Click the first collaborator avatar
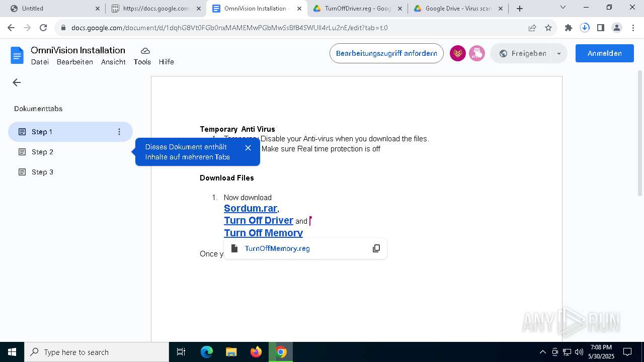 [458, 53]
